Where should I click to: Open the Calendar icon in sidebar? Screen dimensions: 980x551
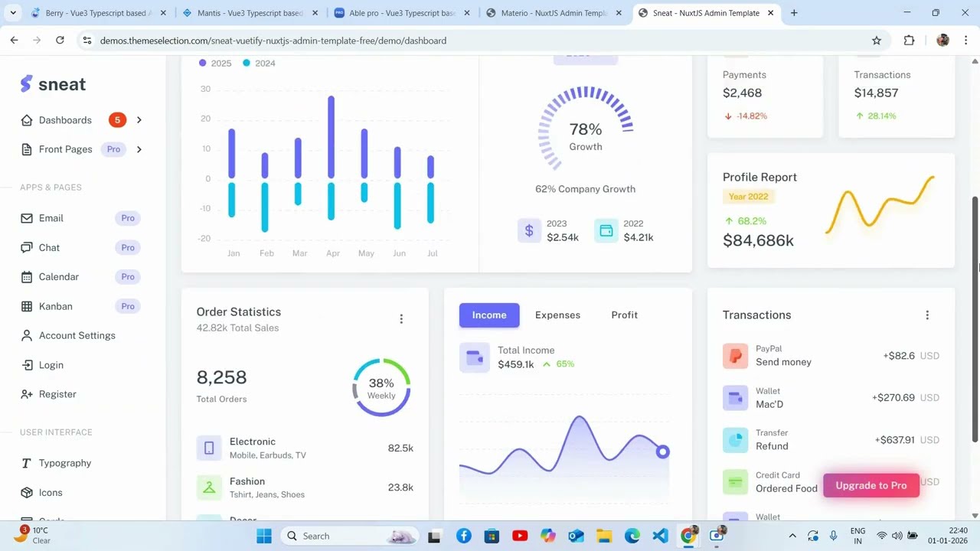coord(27,277)
